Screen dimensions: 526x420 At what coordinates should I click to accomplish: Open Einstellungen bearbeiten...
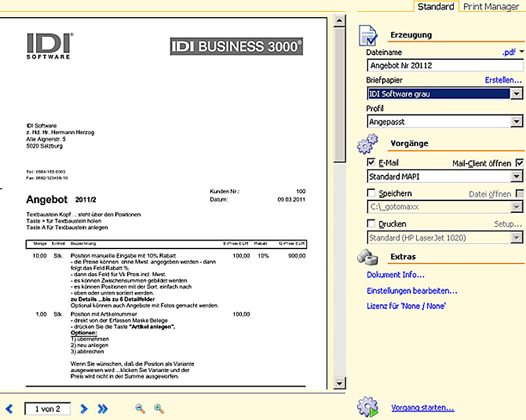(412, 291)
